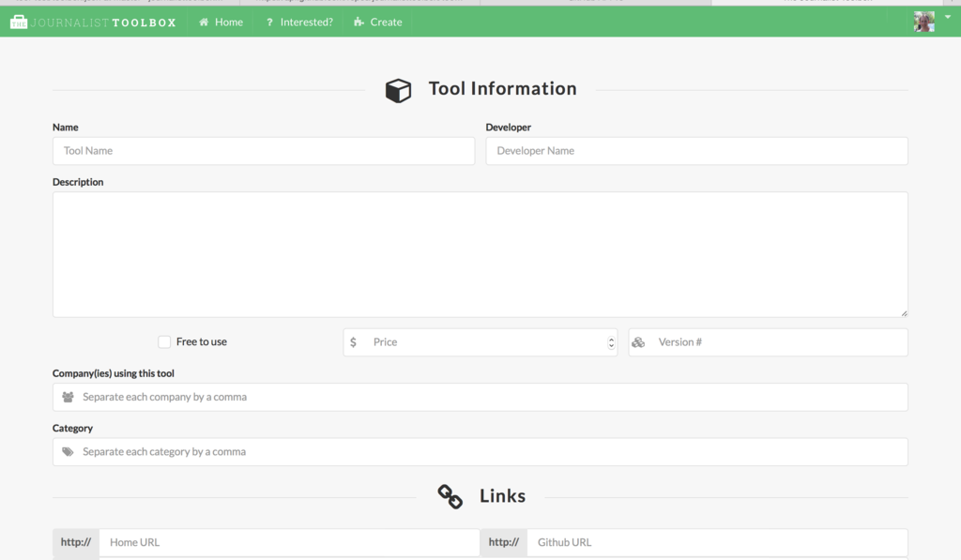Click the Tool Information cube icon
Image resolution: width=961 pixels, height=560 pixels.
tap(398, 91)
